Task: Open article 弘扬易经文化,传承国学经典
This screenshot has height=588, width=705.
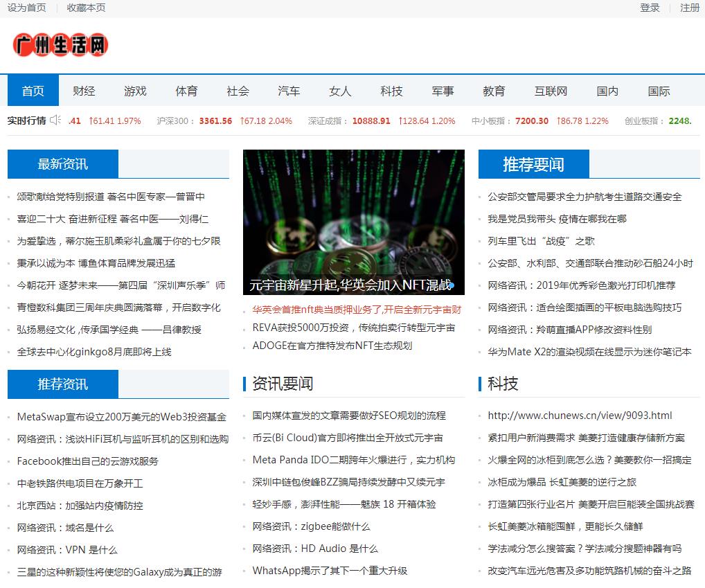Action: [109, 330]
